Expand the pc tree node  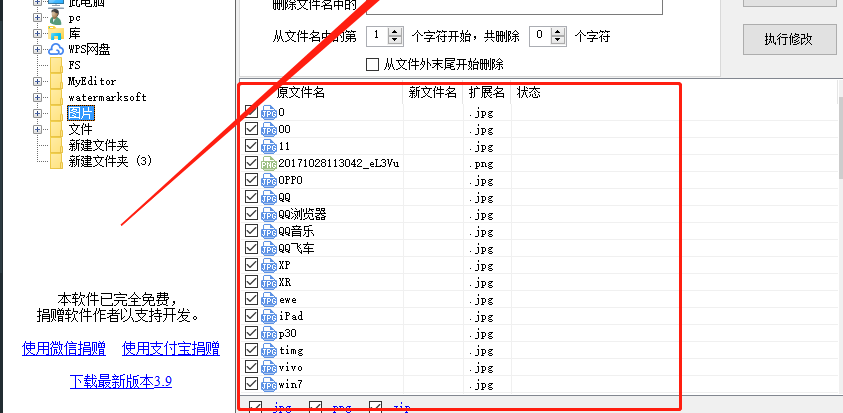coord(37,18)
